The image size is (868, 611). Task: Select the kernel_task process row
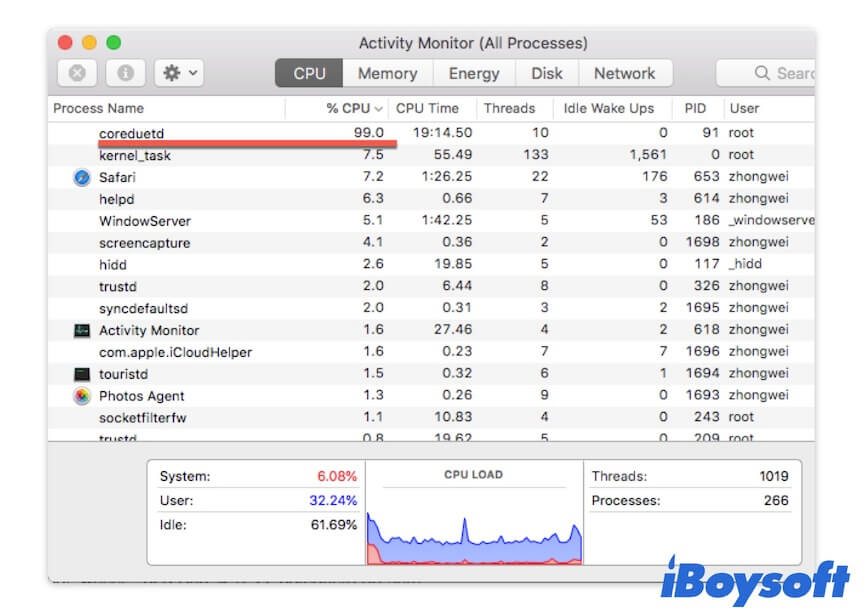[x=431, y=155]
